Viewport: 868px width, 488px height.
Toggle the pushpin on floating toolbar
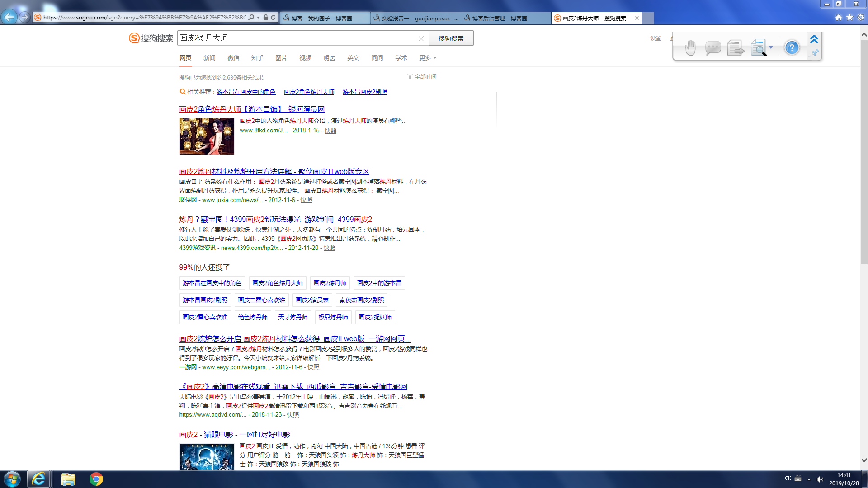pos(814,53)
